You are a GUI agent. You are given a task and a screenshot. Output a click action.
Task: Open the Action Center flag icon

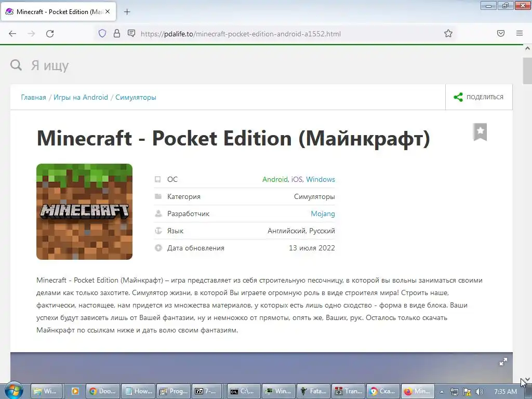(x=467, y=392)
